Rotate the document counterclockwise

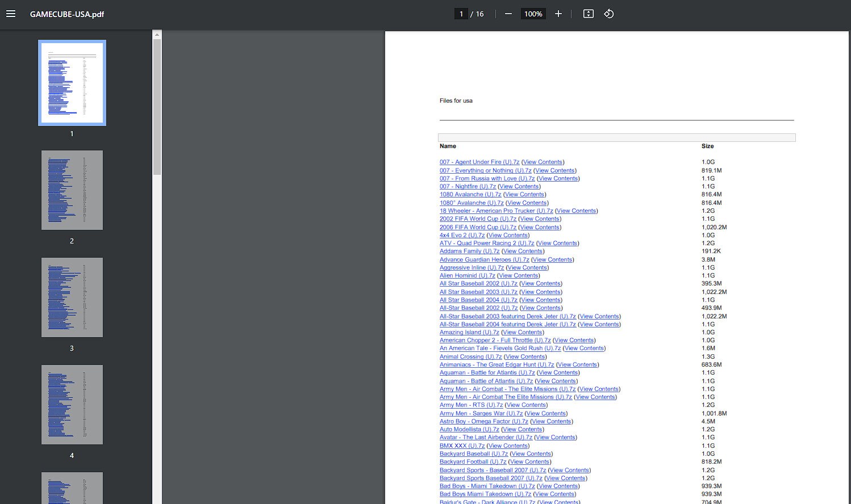[x=609, y=14]
